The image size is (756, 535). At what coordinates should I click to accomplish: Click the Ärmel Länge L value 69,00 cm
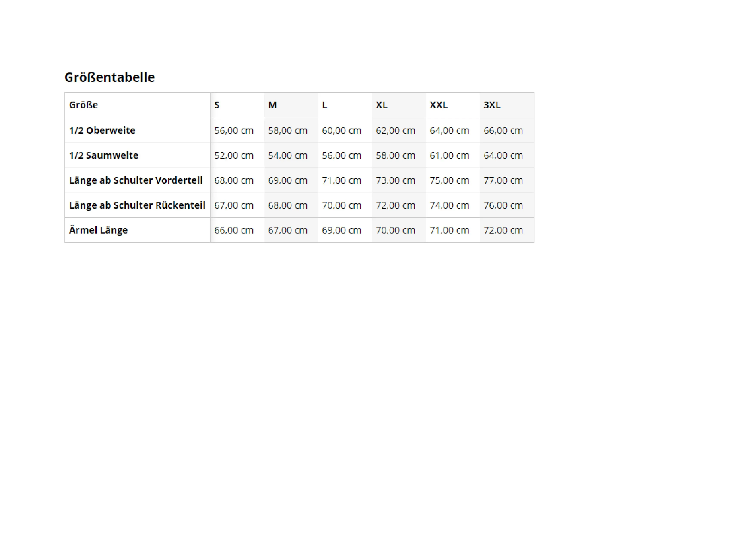[341, 230]
